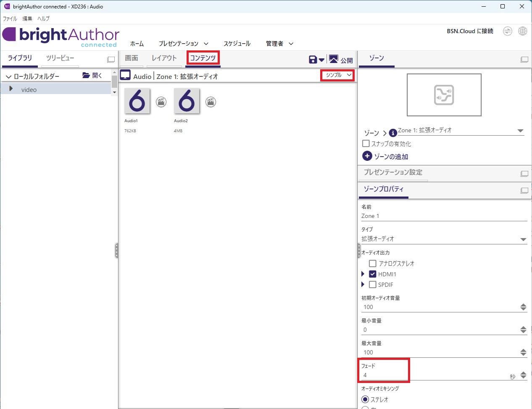Open the タイプ zone type dropdown

click(x=523, y=239)
